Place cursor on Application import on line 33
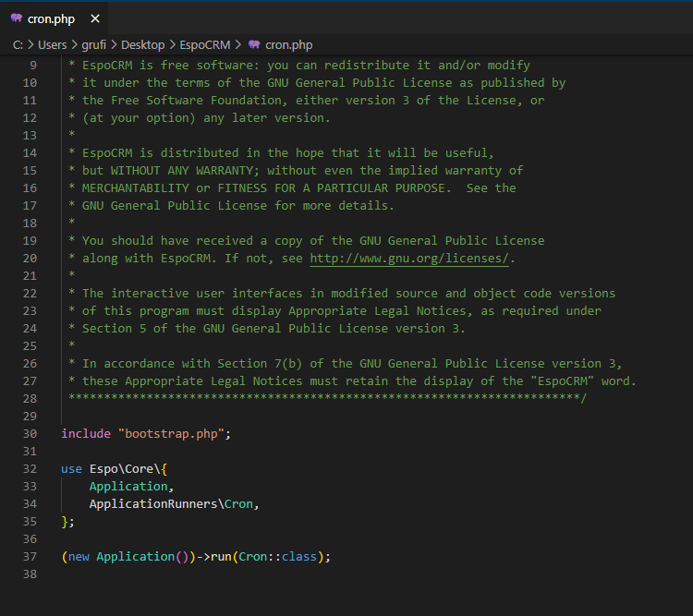 [128, 487]
